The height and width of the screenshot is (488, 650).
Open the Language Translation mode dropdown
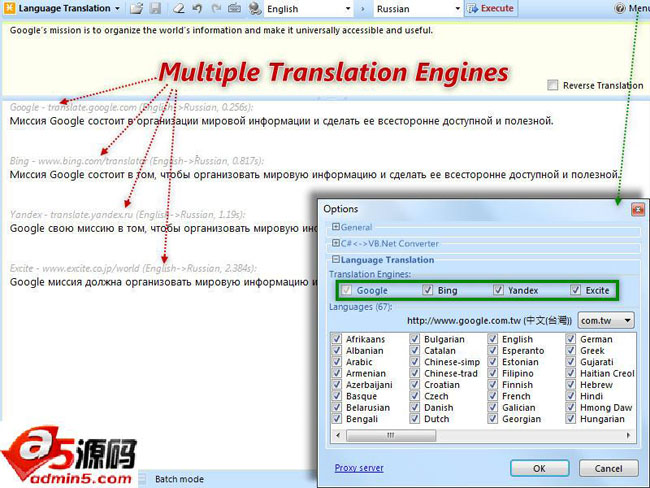(x=69, y=8)
